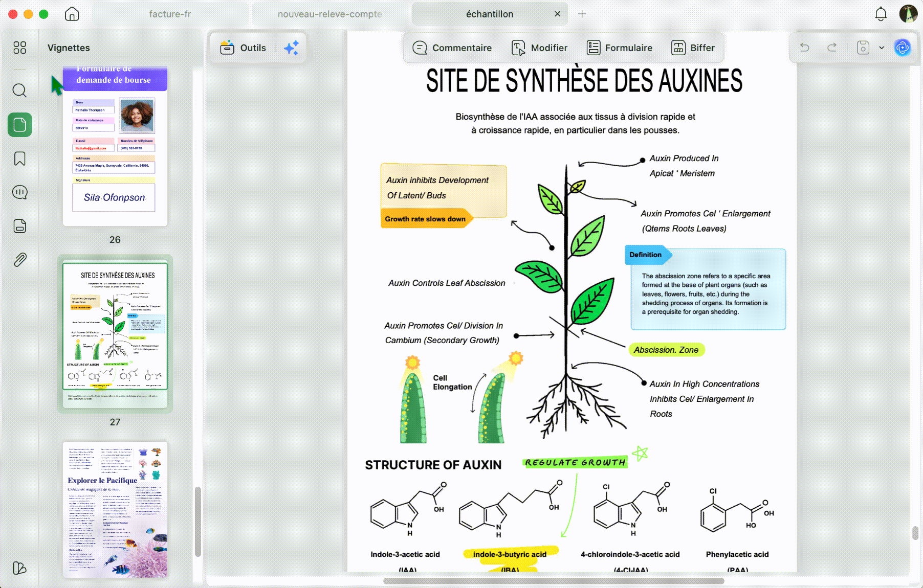Open the blue AI assistant icon
Image resolution: width=923 pixels, height=588 pixels.
[x=903, y=48]
